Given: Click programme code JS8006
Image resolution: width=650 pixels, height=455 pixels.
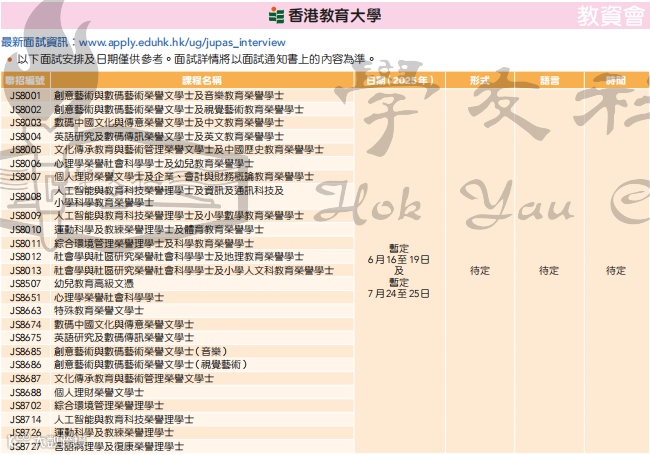Looking at the screenshot, I should pos(25,163).
